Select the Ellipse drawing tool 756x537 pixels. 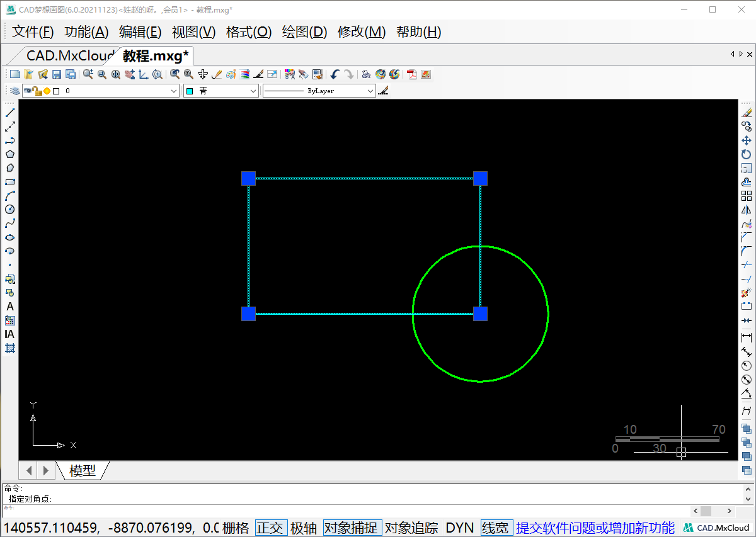click(x=10, y=237)
